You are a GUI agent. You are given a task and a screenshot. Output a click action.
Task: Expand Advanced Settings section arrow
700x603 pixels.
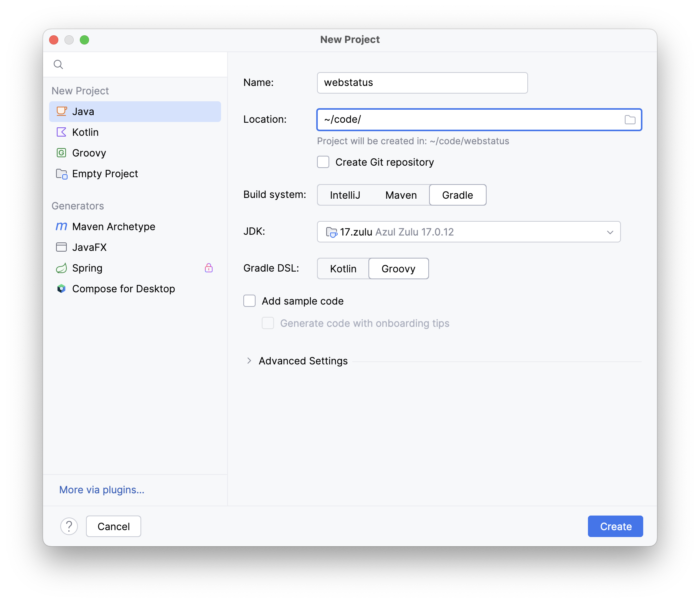coord(249,361)
